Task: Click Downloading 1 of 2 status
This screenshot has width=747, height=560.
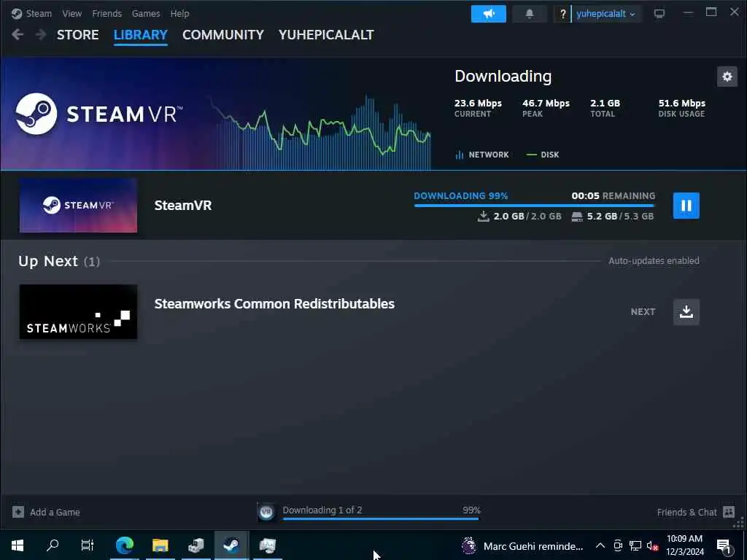Action: (x=322, y=510)
